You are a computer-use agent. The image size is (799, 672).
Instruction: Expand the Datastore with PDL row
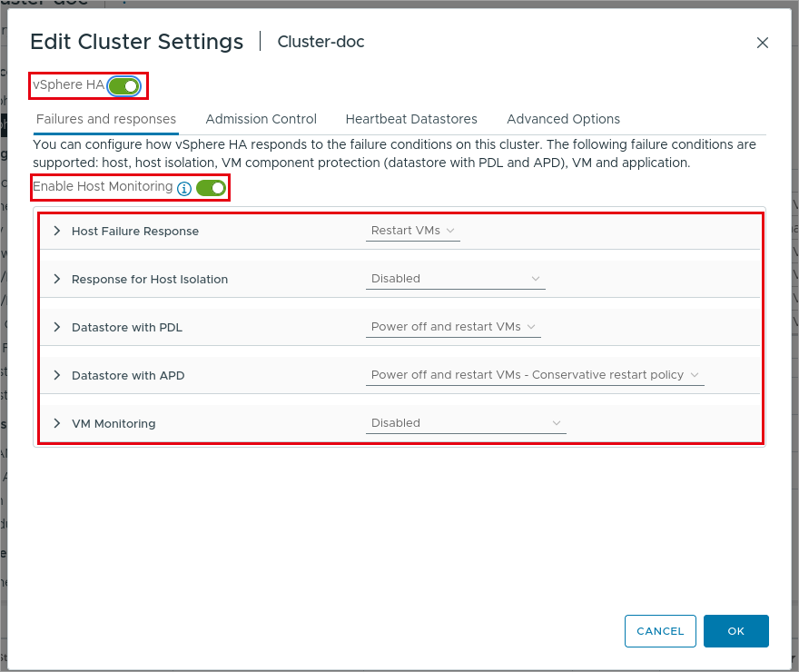[57, 327]
